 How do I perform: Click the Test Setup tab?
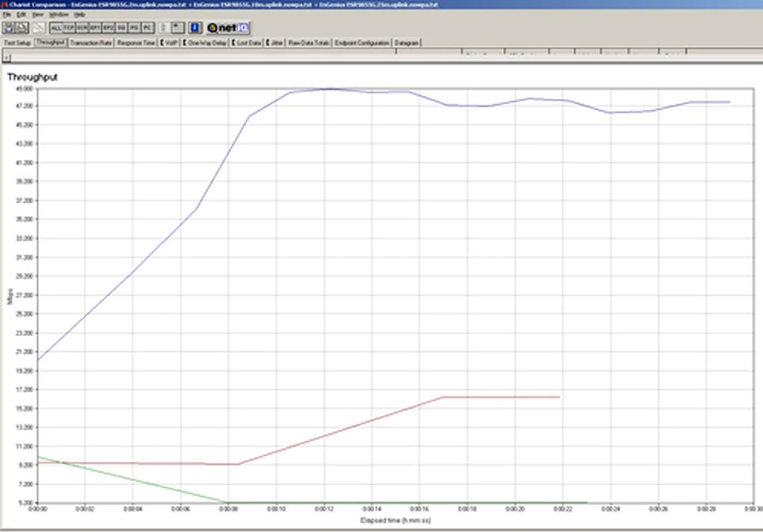coord(18,43)
